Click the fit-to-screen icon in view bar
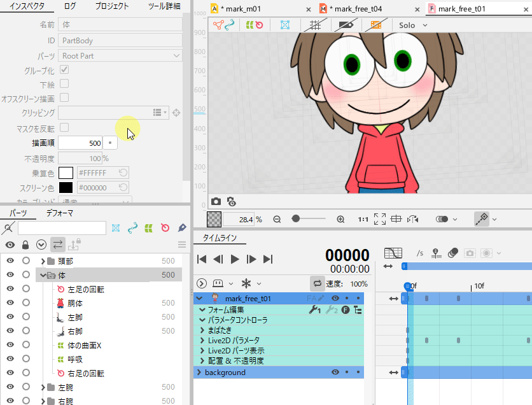This screenshot has height=405, width=532. (380, 219)
